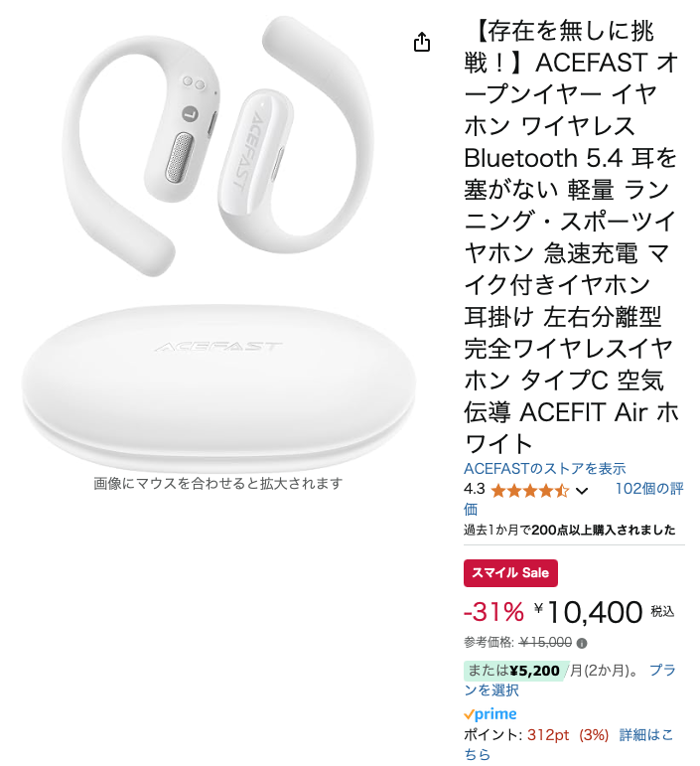Click the info icon beside 参考価格 ¥15,000
This screenshot has width=700, height=766.
(582, 644)
